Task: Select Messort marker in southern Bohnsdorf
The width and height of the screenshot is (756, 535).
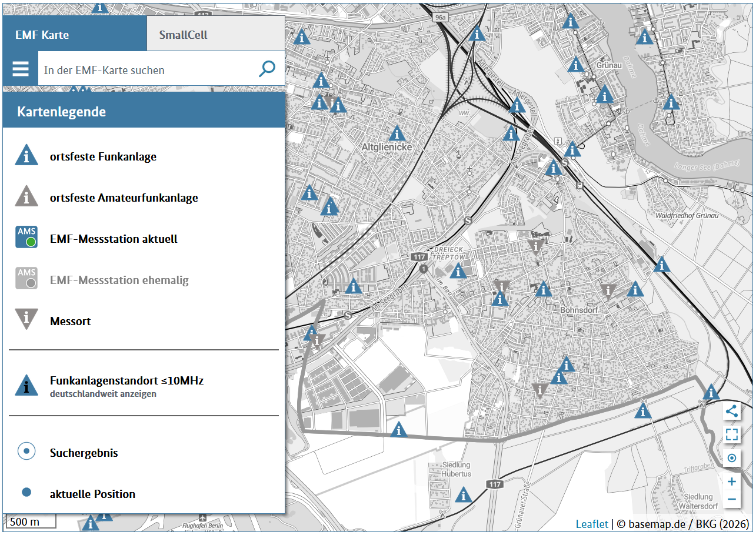Action: pyautogui.click(x=539, y=390)
